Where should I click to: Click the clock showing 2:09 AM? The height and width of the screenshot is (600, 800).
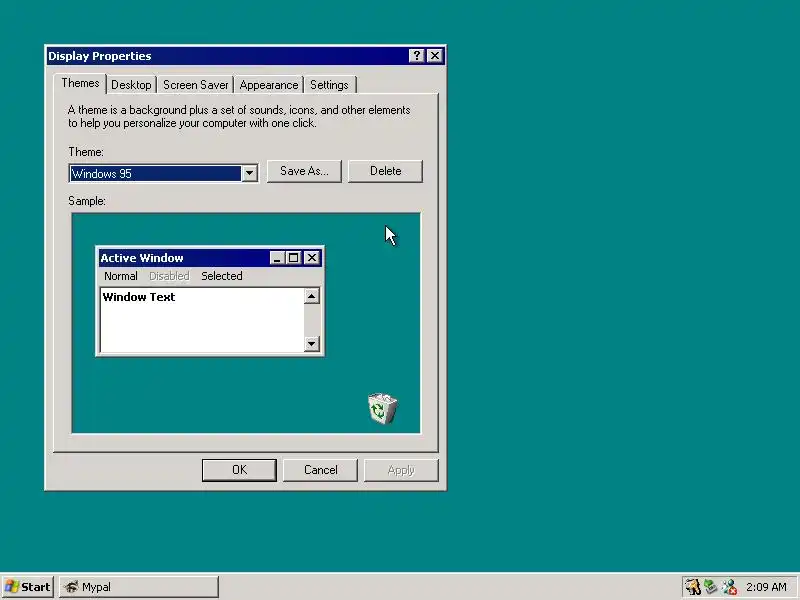(x=766, y=587)
